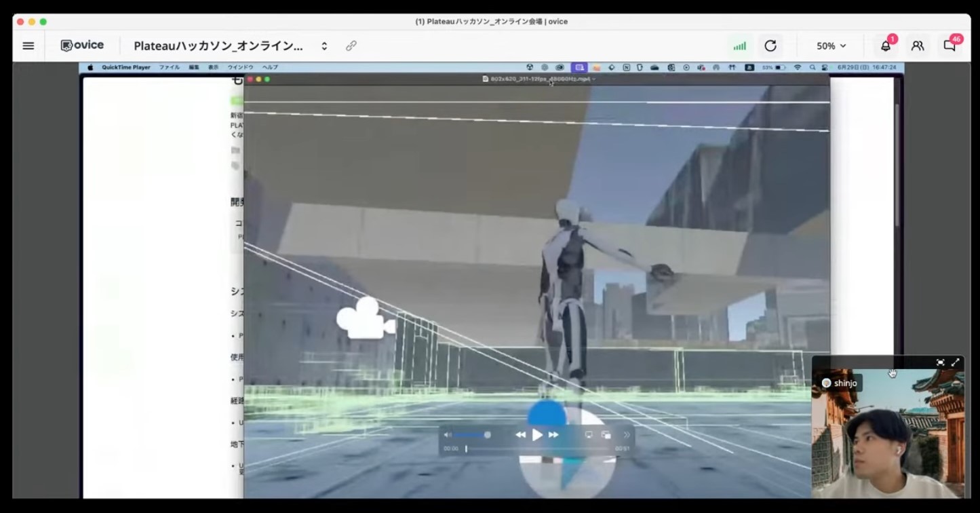This screenshot has width=980, height=513.
Task: Expand more player options double-chevron
Action: point(626,435)
